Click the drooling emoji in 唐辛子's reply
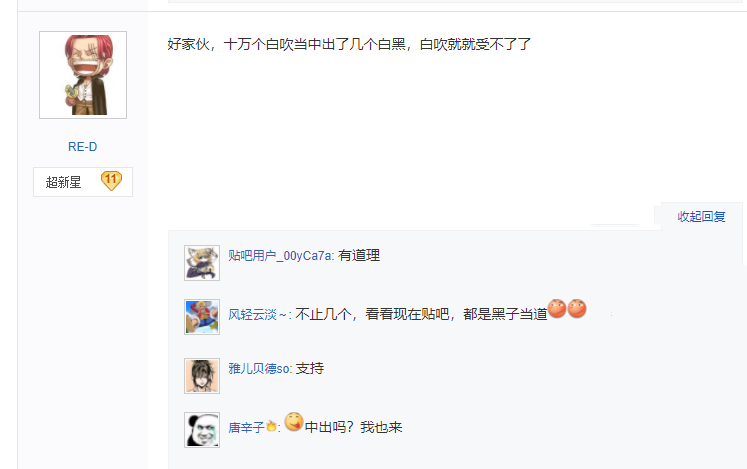 pos(293,423)
